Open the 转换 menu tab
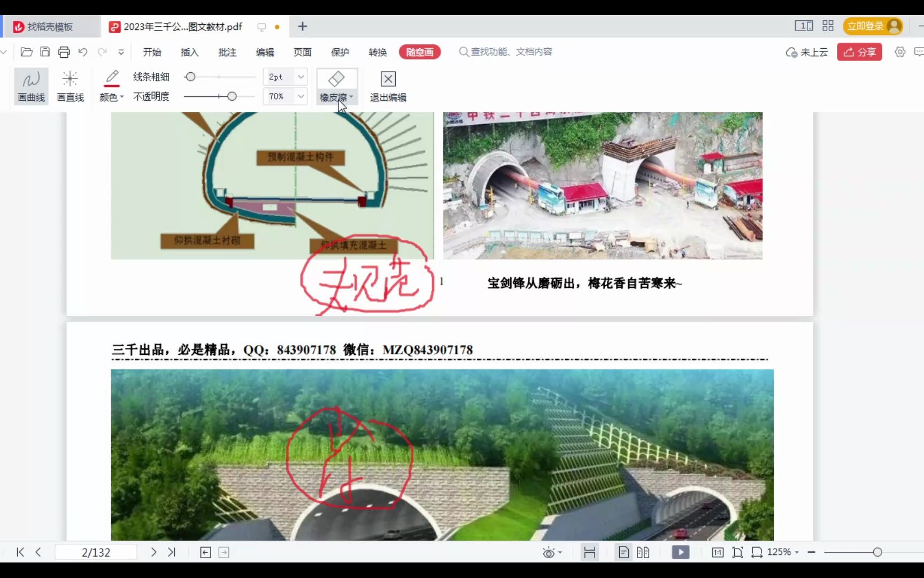 [378, 52]
